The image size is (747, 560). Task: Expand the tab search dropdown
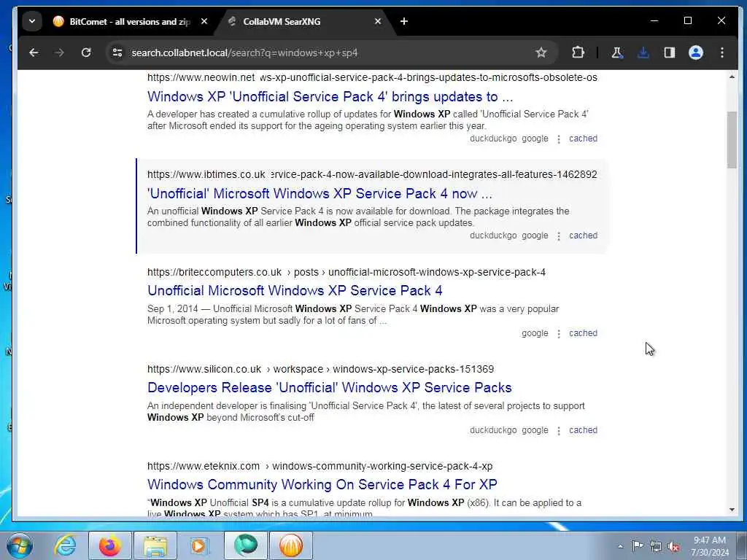(32, 21)
